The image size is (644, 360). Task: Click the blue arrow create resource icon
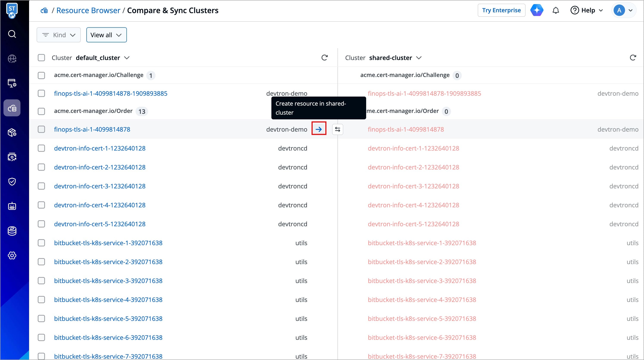point(319,129)
